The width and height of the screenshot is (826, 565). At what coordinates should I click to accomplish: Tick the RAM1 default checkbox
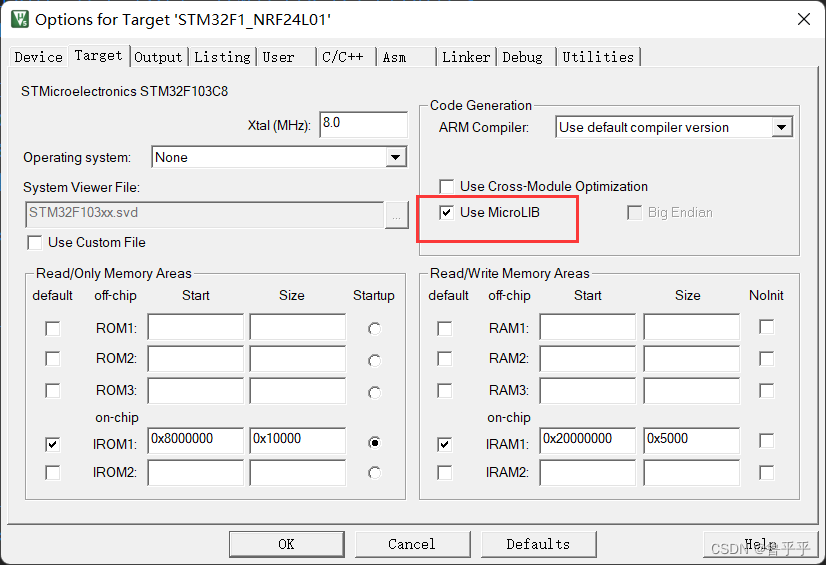click(x=445, y=329)
